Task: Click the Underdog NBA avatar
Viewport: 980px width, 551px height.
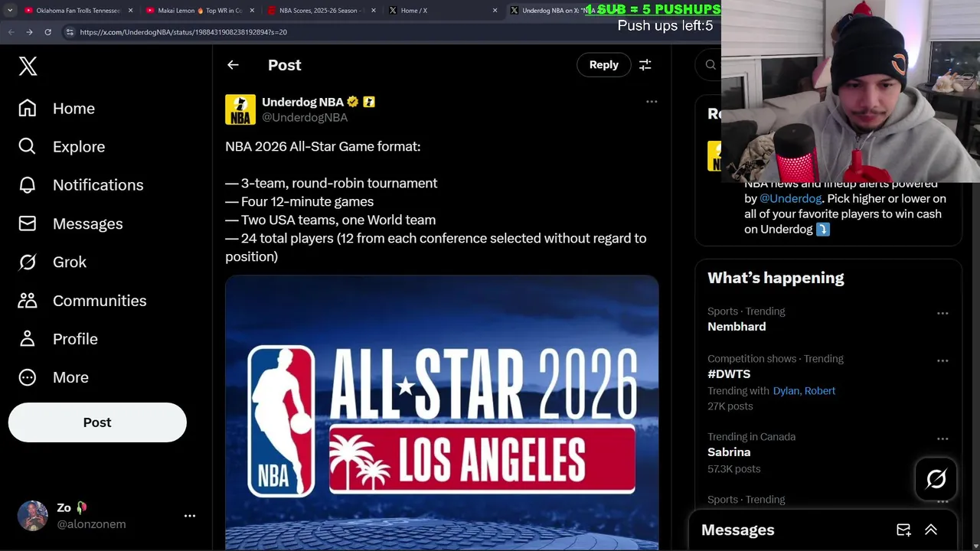Action: [240, 109]
